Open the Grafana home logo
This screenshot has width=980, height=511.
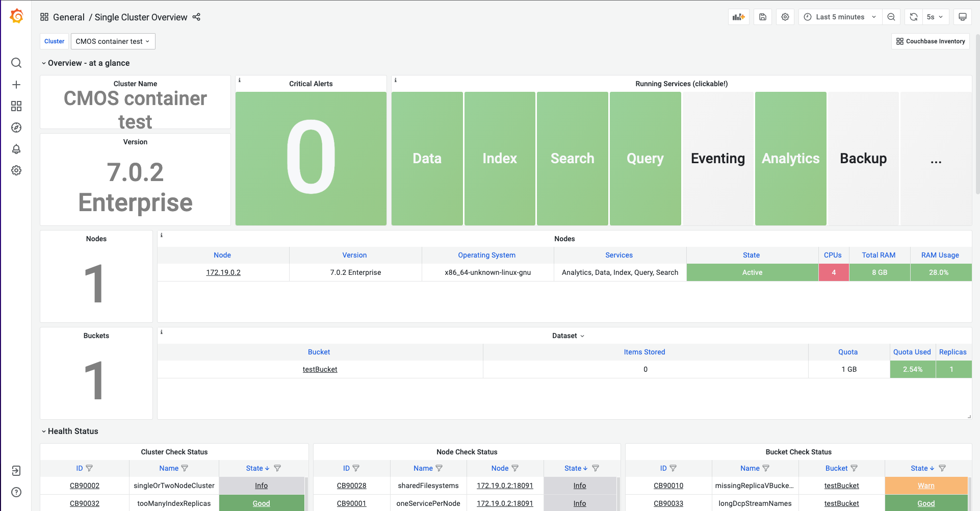click(x=16, y=16)
